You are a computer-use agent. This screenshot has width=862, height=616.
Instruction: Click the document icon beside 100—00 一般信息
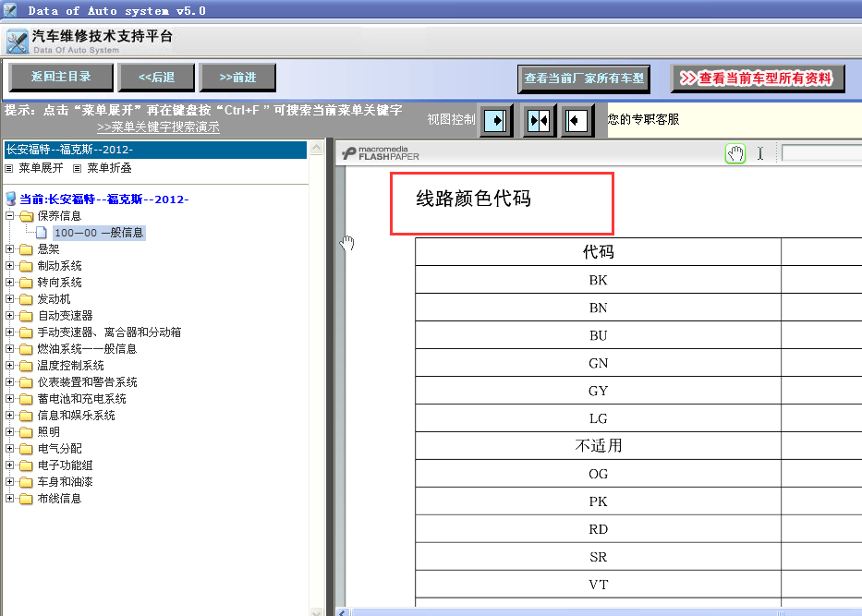pyautogui.click(x=41, y=233)
